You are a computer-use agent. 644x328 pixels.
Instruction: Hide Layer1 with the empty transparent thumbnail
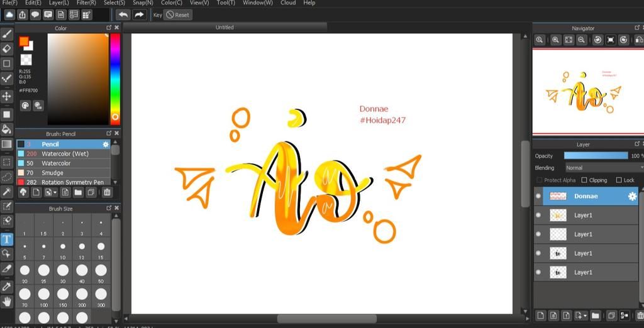(x=538, y=234)
